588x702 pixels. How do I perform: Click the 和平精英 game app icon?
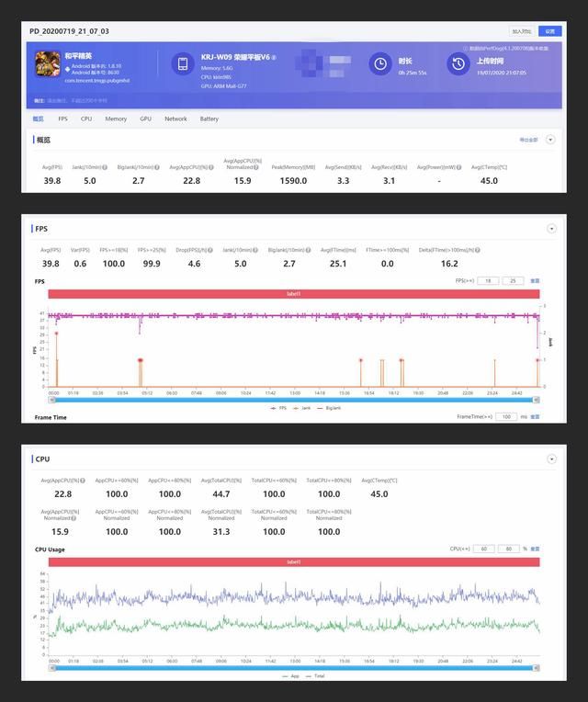click(x=48, y=63)
